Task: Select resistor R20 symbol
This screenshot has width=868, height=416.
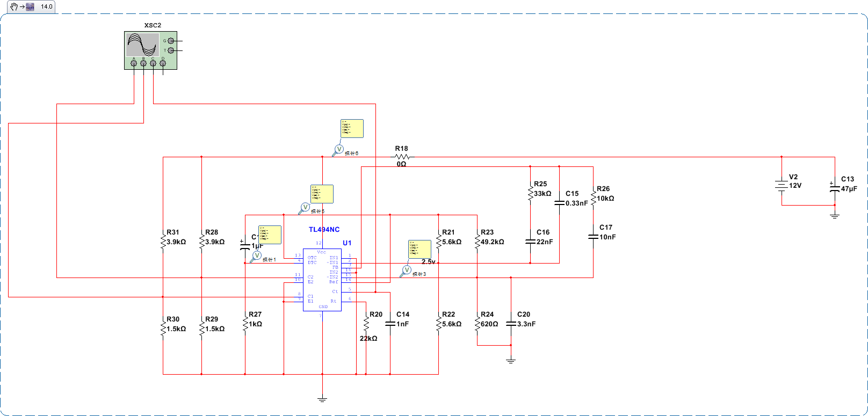Action: (x=366, y=324)
